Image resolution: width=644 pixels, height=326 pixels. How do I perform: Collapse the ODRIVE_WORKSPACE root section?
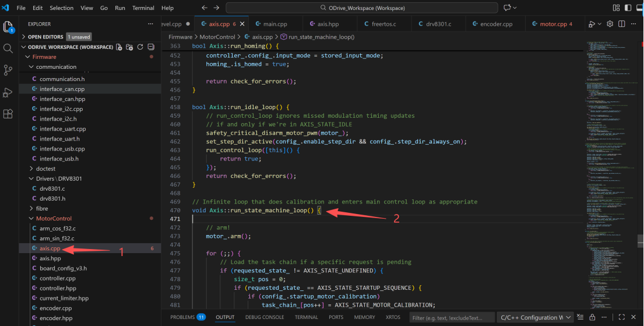point(24,47)
